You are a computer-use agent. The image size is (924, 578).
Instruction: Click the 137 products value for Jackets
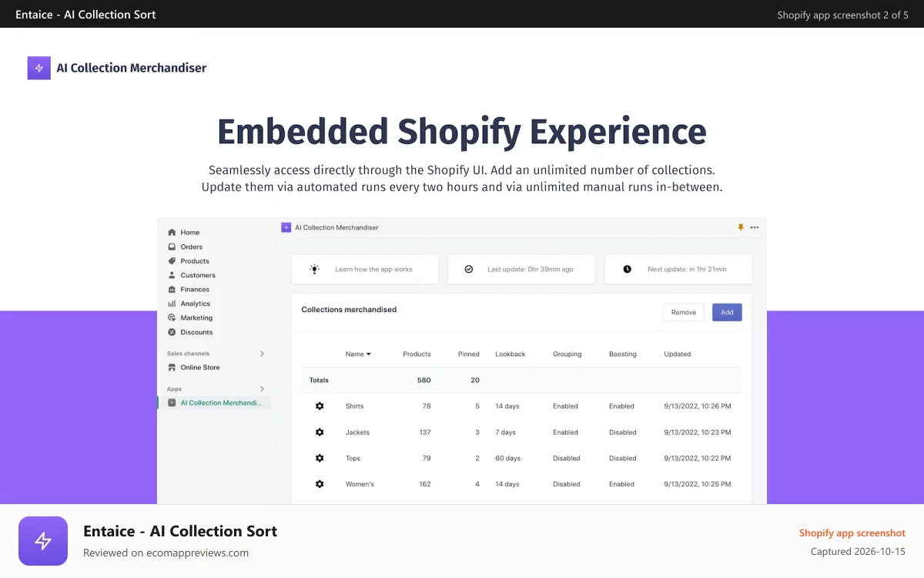425,432
